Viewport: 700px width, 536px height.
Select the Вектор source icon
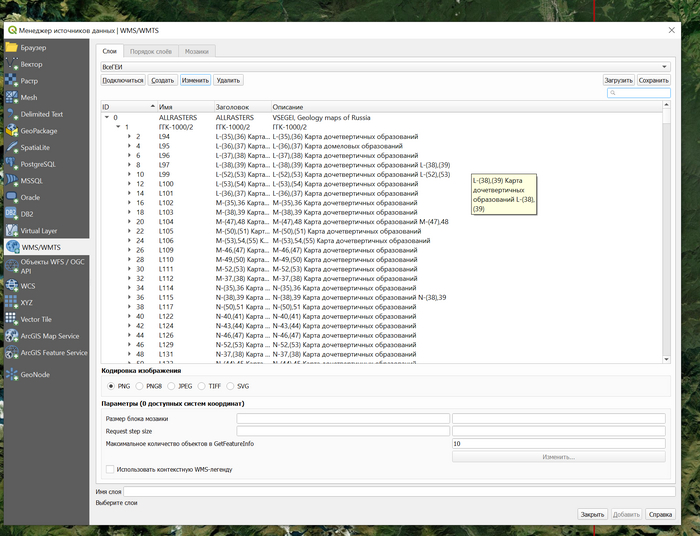pos(12,64)
